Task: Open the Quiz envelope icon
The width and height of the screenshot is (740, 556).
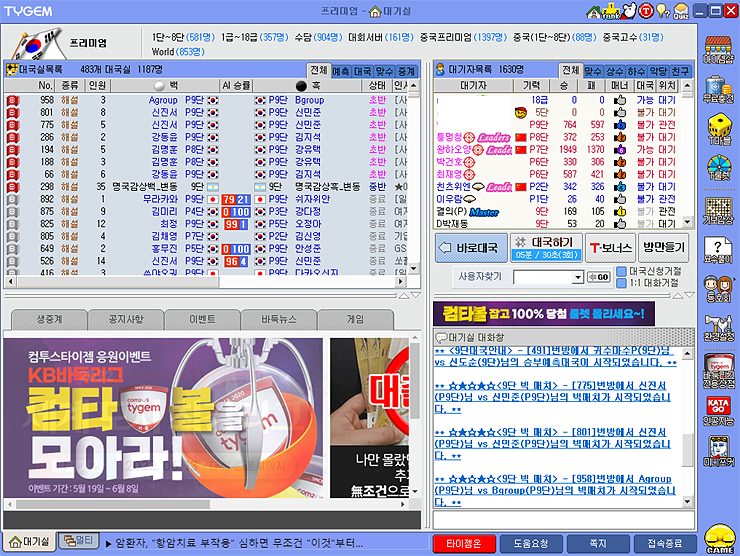Action: click(x=681, y=11)
